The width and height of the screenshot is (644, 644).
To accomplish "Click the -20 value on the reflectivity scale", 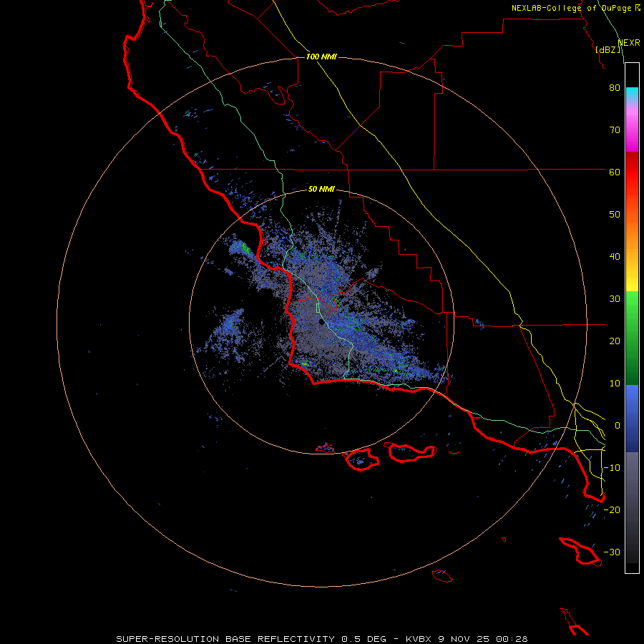I will 612,510.
